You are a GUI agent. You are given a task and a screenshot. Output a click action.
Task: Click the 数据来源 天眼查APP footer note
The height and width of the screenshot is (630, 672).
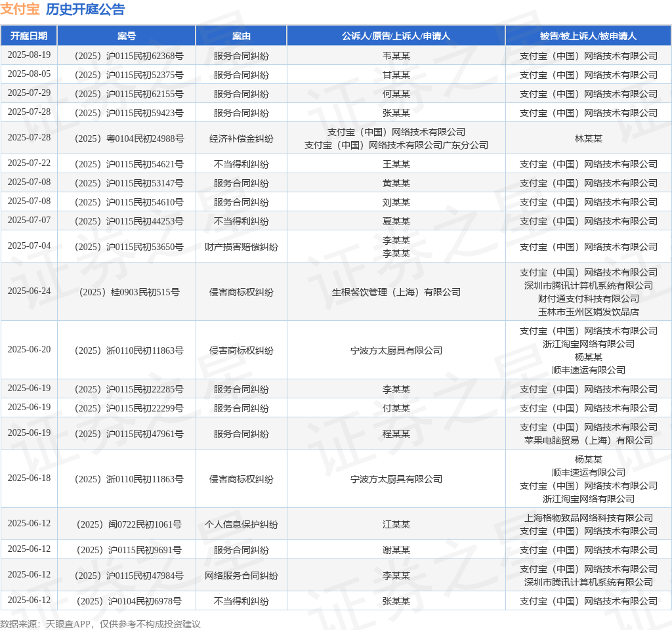[100, 624]
